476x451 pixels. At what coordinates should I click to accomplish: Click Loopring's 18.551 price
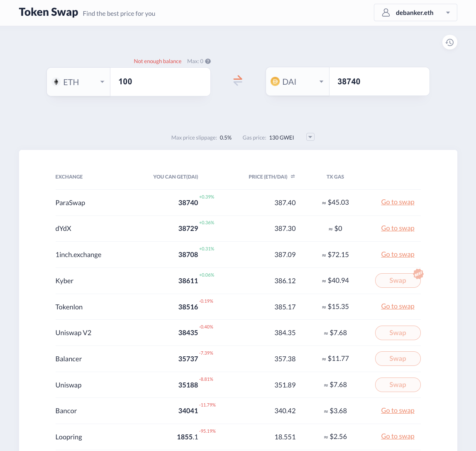tap(285, 437)
